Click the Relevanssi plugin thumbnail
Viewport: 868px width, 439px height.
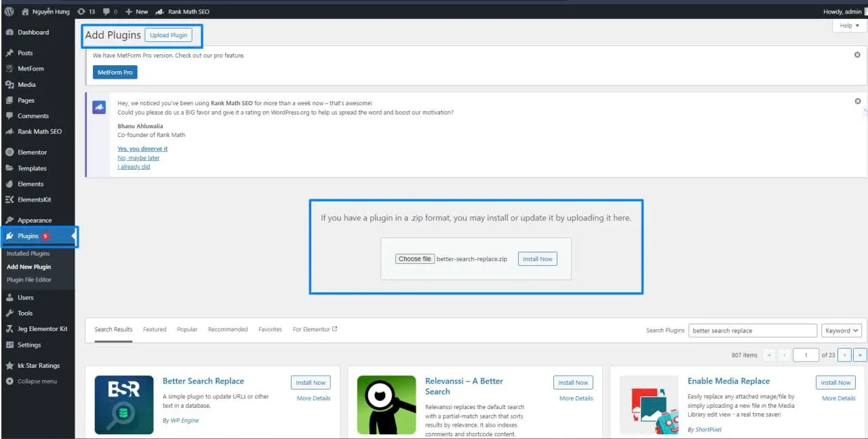coord(387,405)
